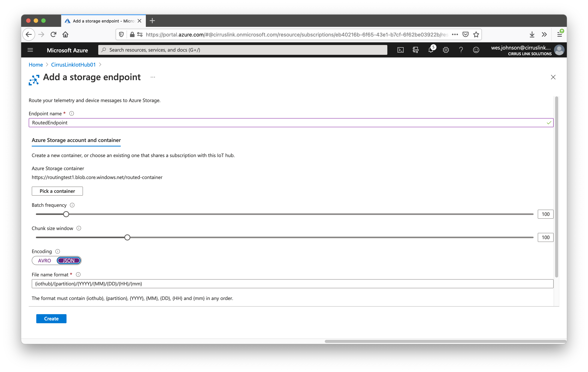The width and height of the screenshot is (588, 372).
Task: Open the Azure portal hamburger menu
Action: click(x=30, y=50)
